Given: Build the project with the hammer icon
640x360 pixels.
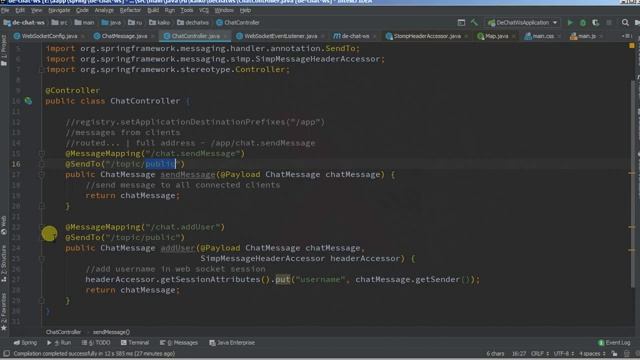Looking at the screenshot, I should point(474,22).
